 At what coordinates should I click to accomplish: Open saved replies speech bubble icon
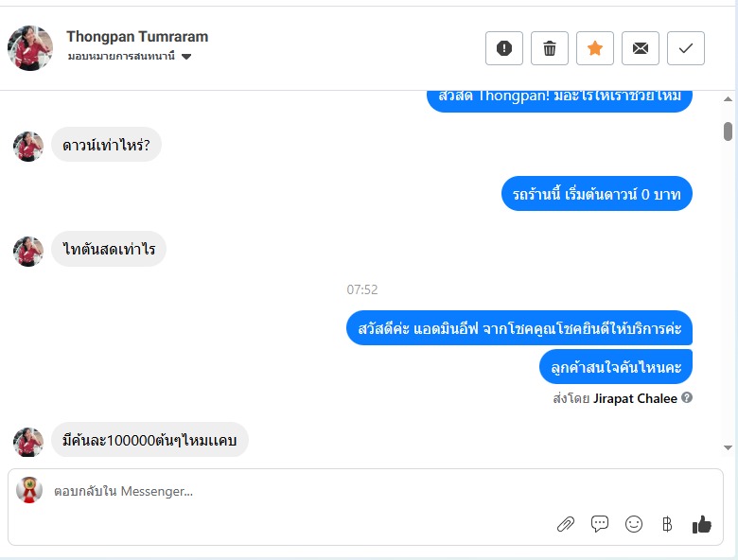click(x=600, y=524)
